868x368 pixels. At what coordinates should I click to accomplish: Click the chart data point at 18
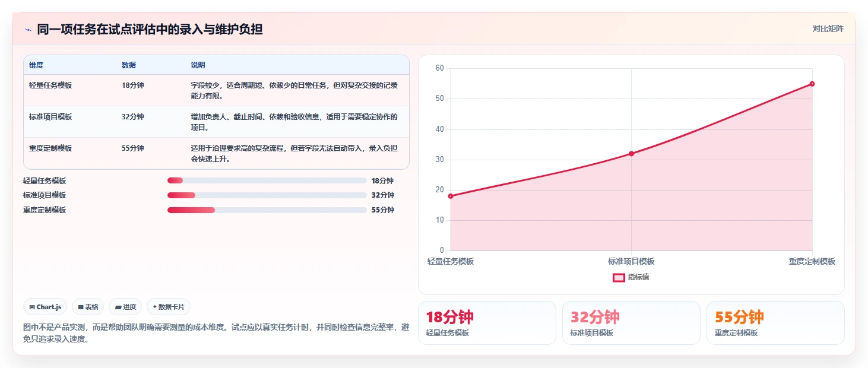pyautogui.click(x=451, y=196)
